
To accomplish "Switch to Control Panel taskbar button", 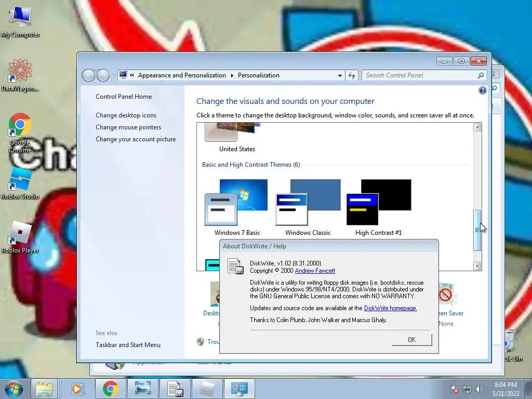I will 240,389.
